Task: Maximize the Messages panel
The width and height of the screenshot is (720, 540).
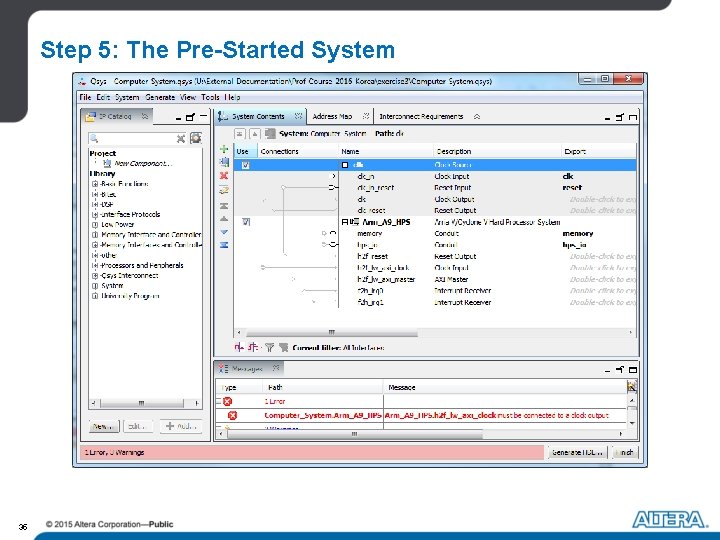Action: [633, 370]
